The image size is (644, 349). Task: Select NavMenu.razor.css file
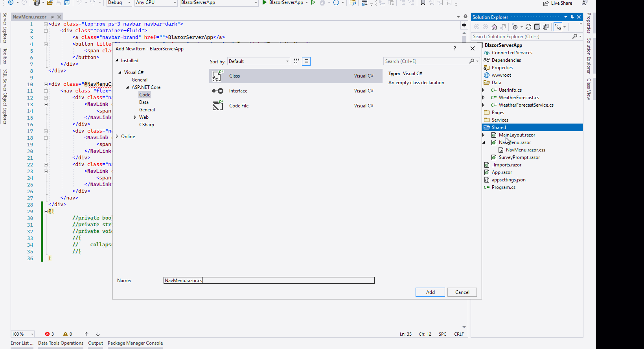(x=525, y=150)
